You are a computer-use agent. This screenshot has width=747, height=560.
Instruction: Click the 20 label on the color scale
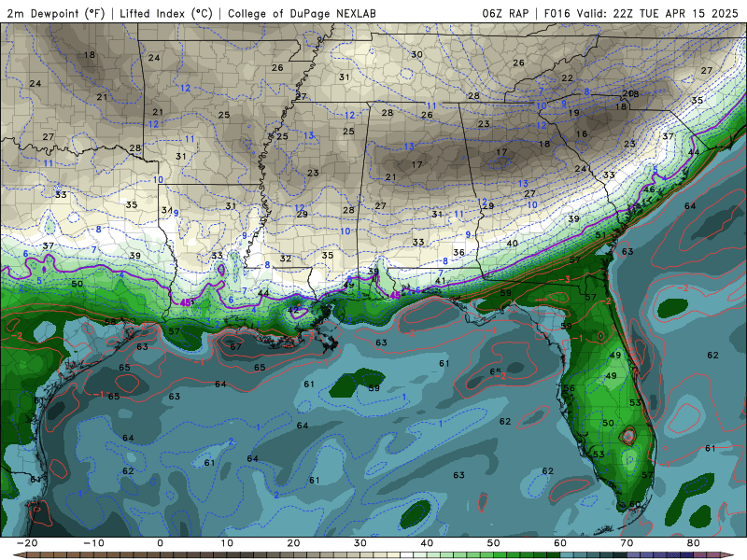[293, 543]
